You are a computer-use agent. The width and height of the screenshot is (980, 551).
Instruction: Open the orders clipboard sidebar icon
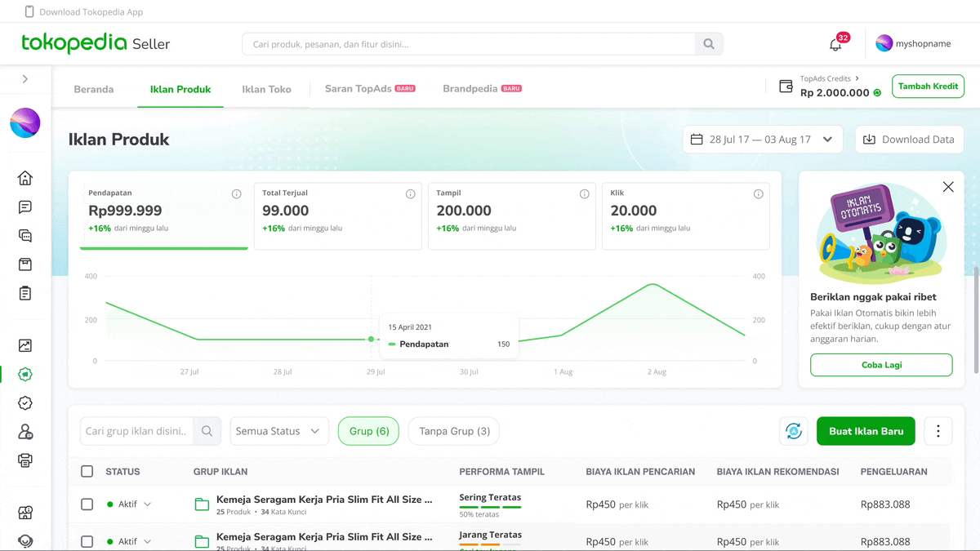tap(25, 293)
